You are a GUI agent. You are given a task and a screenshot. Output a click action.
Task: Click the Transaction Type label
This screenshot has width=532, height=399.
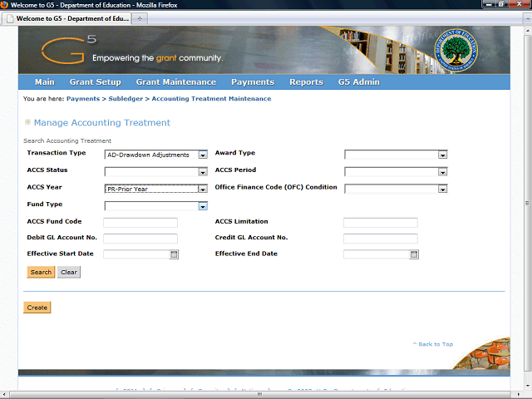[57, 153]
